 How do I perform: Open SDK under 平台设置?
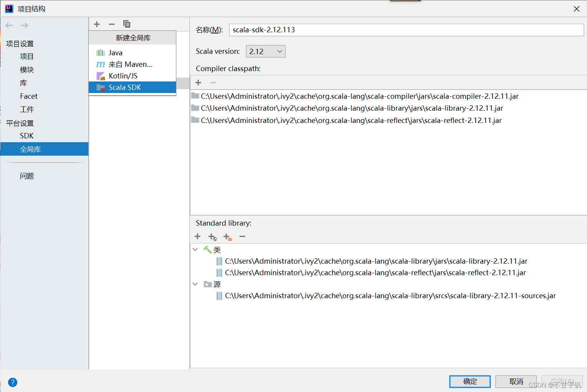[x=27, y=136]
